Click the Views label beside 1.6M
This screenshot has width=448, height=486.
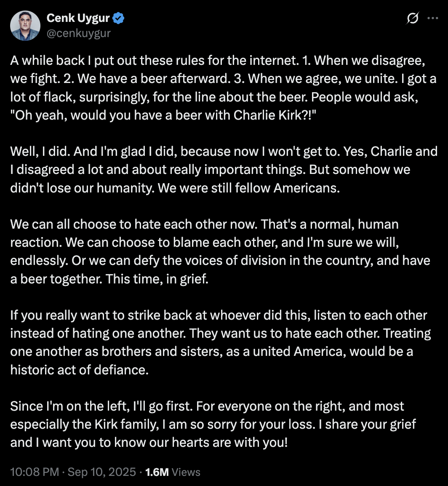186,472
